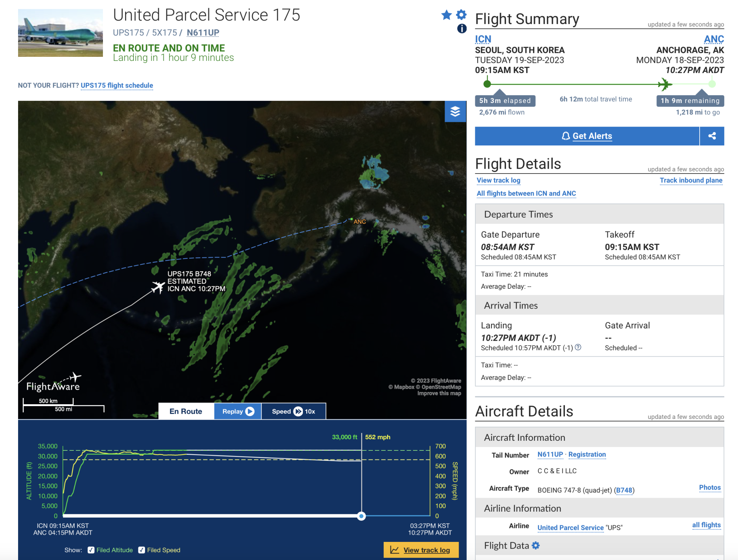This screenshot has width=738, height=560.
Task: Click the airplane icon on progress bar
Action: (x=665, y=84)
